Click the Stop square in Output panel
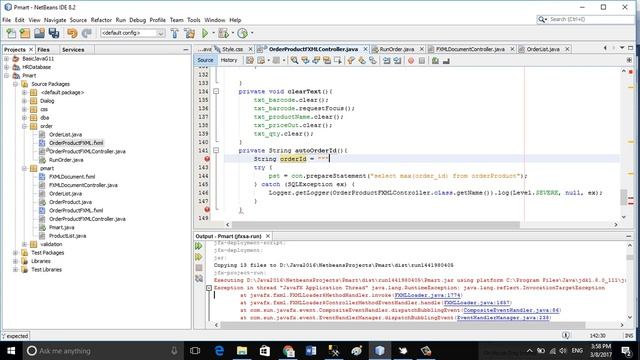Screen dimensions: 640x360 click(199, 268)
